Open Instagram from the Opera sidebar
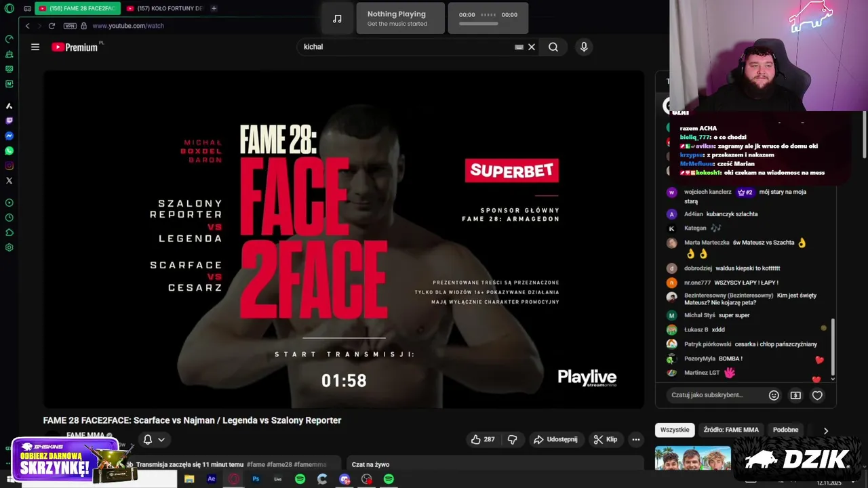The height and width of the screenshot is (488, 868). (9, 165)
